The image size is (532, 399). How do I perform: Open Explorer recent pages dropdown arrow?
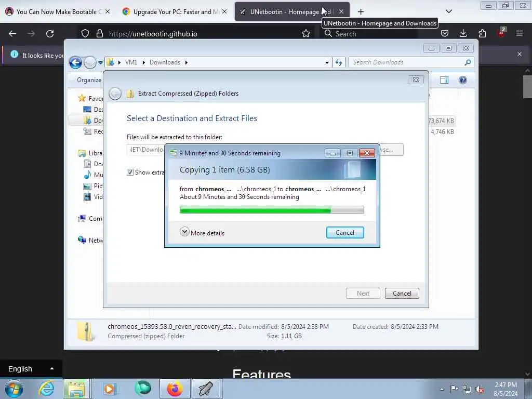[x=100, y=63]
